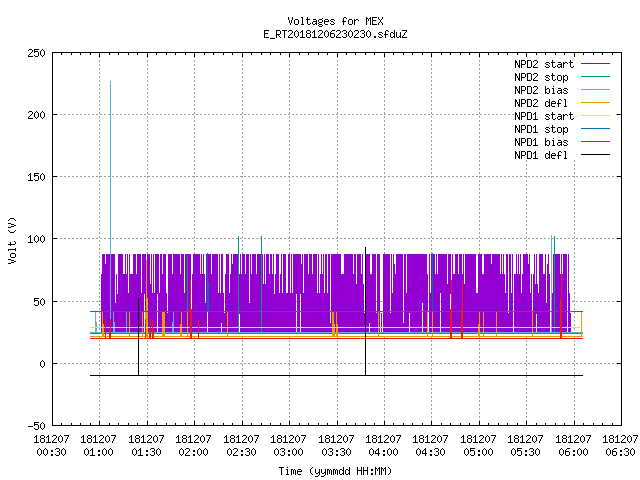Click the NPD2 start legend entry
This screenshot has width=640, height=480.
[x=562, y=64]
